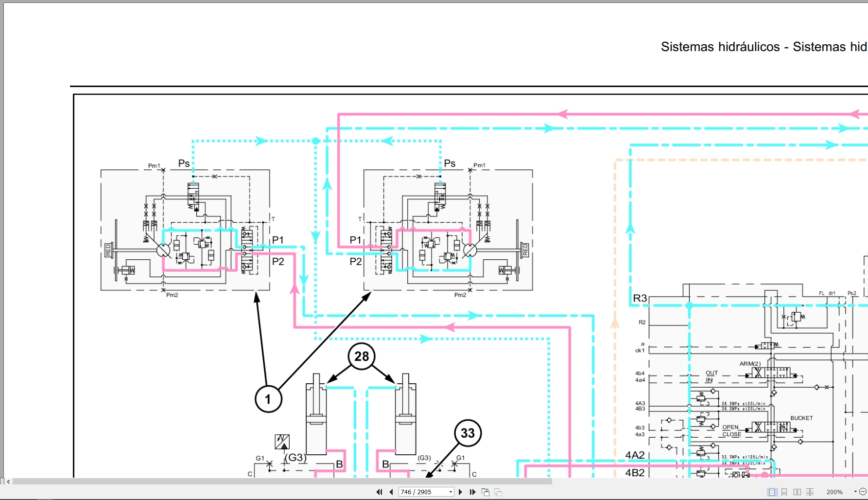Click the Pm2 label under left pump
Screen dimensions: 868x500
pos(172,295)
